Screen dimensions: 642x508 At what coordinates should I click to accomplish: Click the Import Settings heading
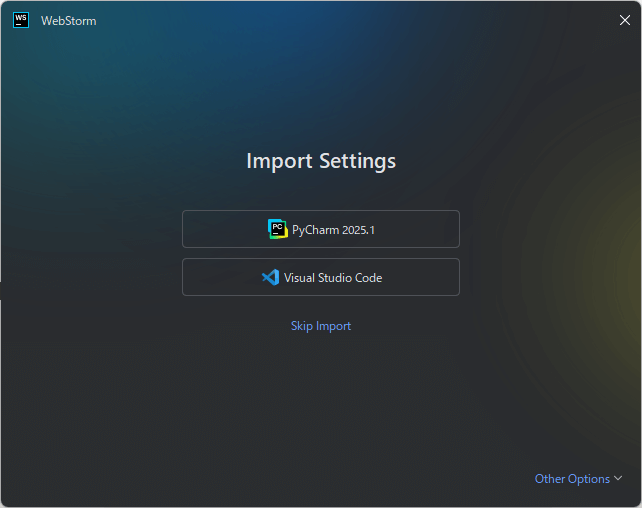pos(320,161)
